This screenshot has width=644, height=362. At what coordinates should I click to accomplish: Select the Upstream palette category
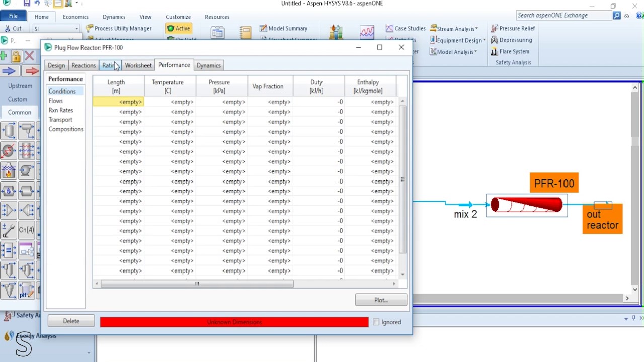click(x=20, y=86)
